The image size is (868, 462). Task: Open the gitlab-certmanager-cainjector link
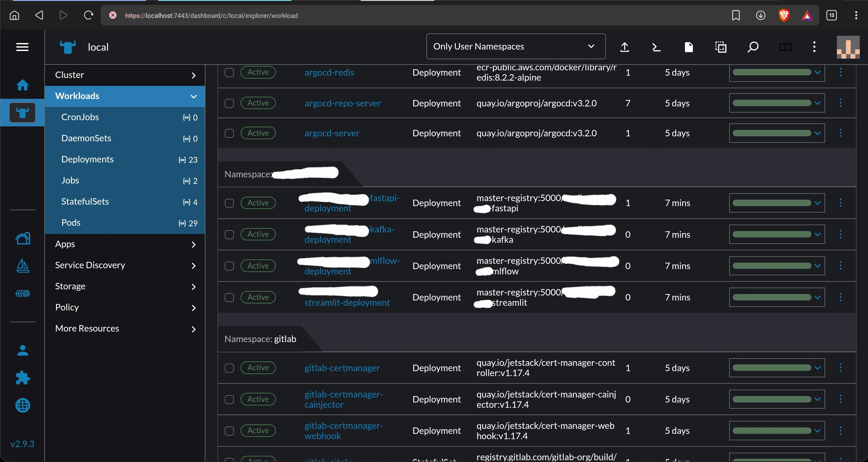pyautogui.click(x=344, y=399)
